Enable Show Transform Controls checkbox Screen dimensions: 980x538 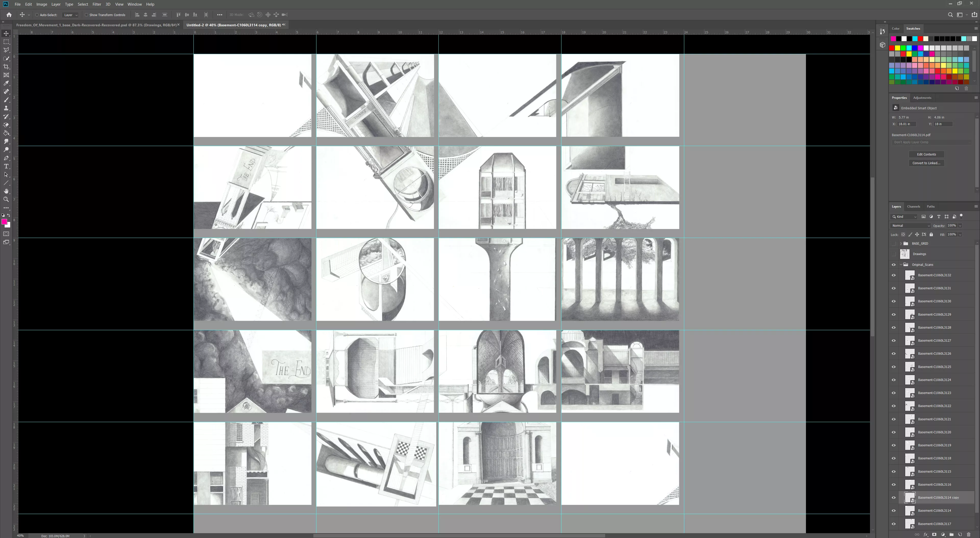point(86,15)
